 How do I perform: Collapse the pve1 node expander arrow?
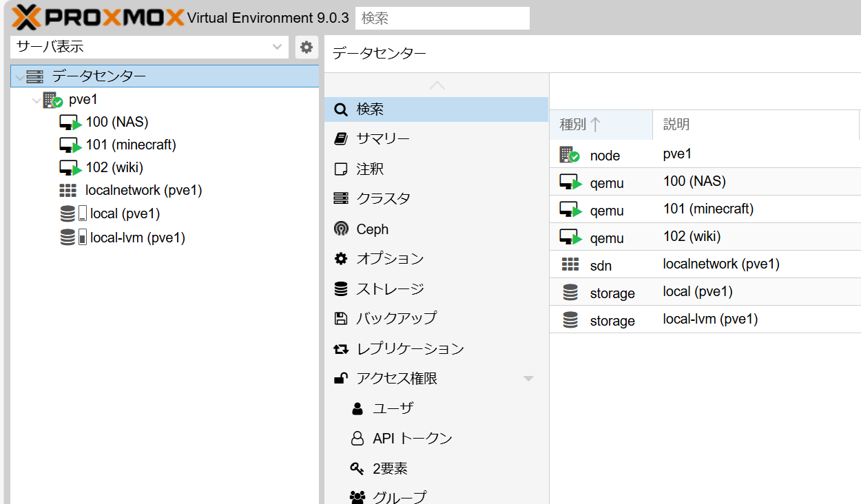pyautogui.click(x=36, y=101)
